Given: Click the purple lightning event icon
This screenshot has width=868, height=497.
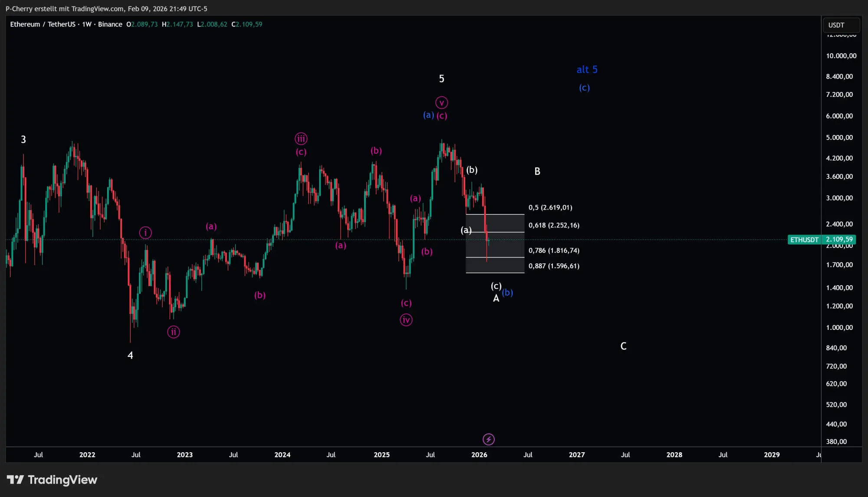Looking at the screenshot, I should [x=488, y=439].
